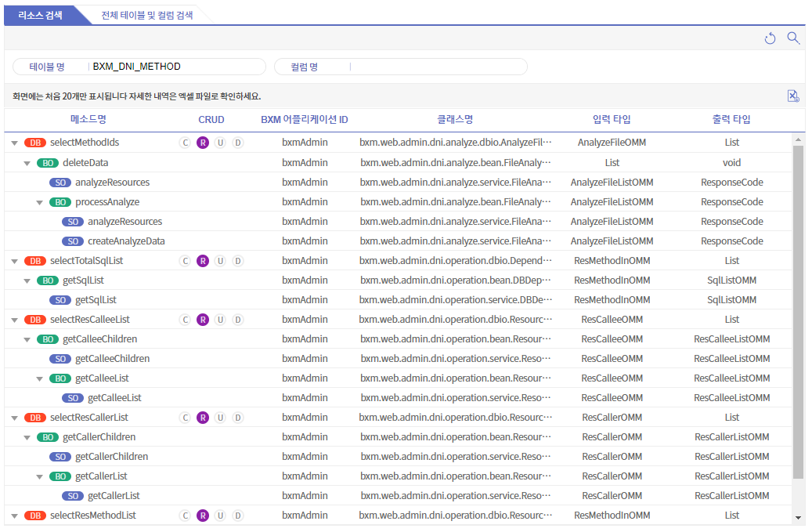Viewport: 812px width, 532px height.
Task: Click the refresh reset icon
Action: point(770,38)
